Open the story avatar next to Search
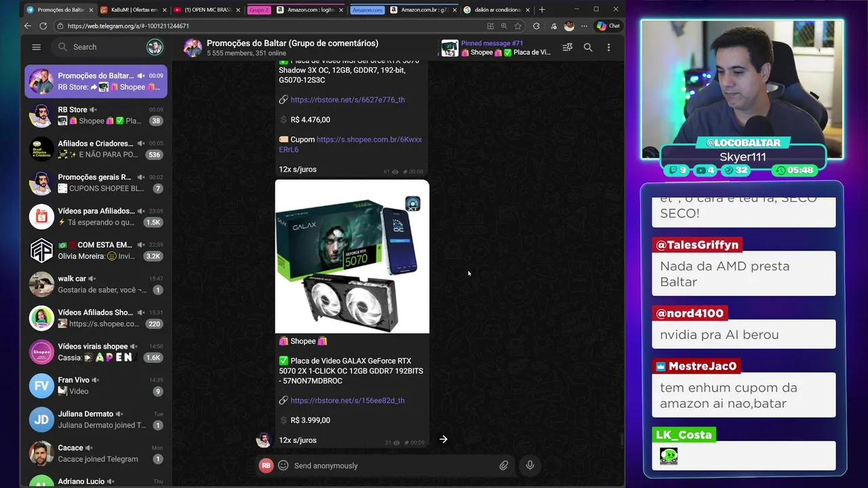 tap(155, 47)
